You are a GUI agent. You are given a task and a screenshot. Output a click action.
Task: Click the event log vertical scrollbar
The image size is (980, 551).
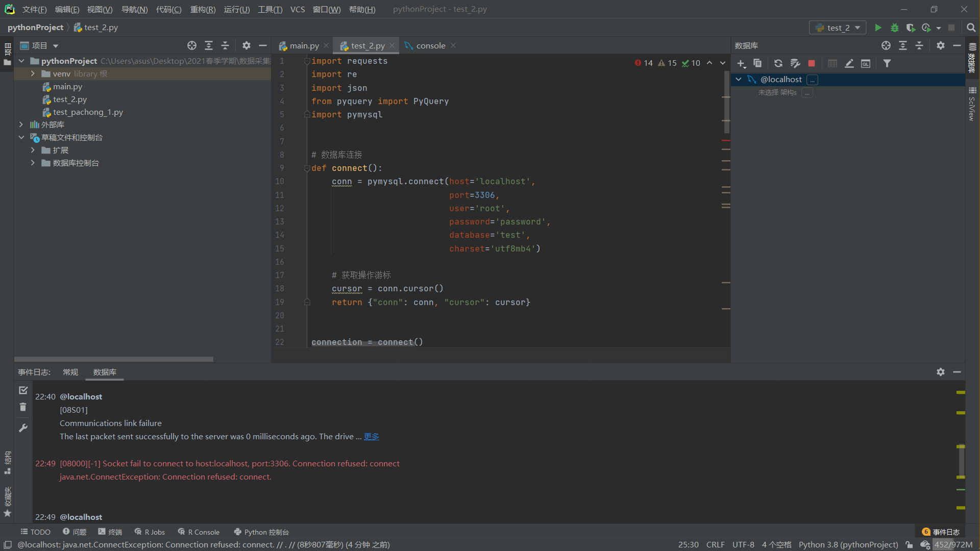click(961, 462)
